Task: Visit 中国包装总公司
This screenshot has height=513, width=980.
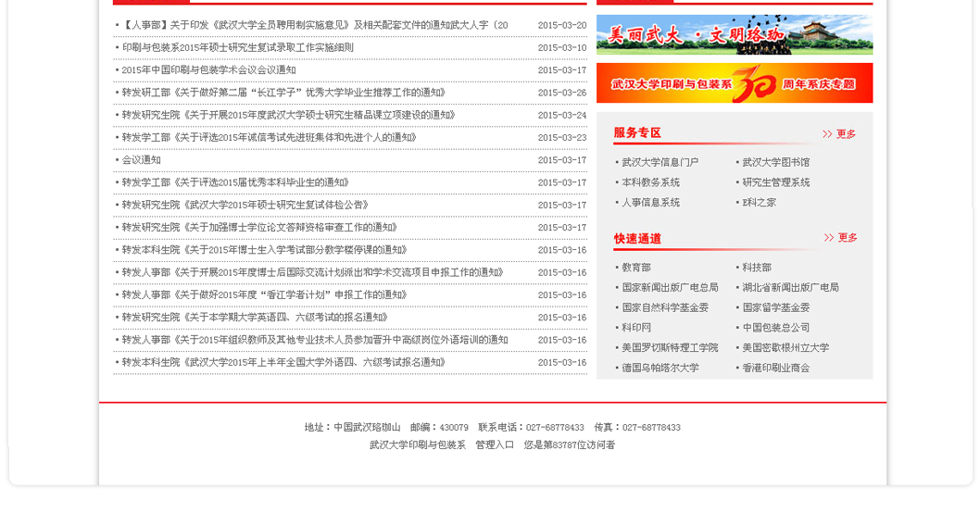Action: [775, 328]
